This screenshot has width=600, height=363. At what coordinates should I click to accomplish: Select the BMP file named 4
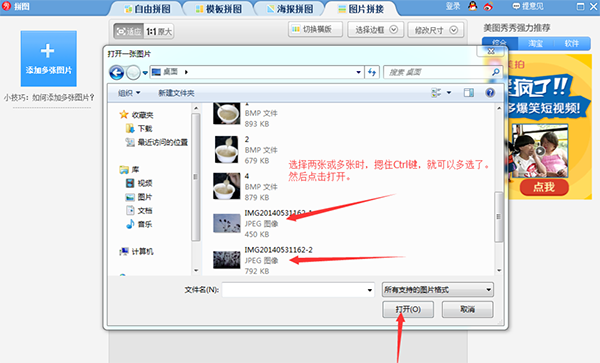247,186
